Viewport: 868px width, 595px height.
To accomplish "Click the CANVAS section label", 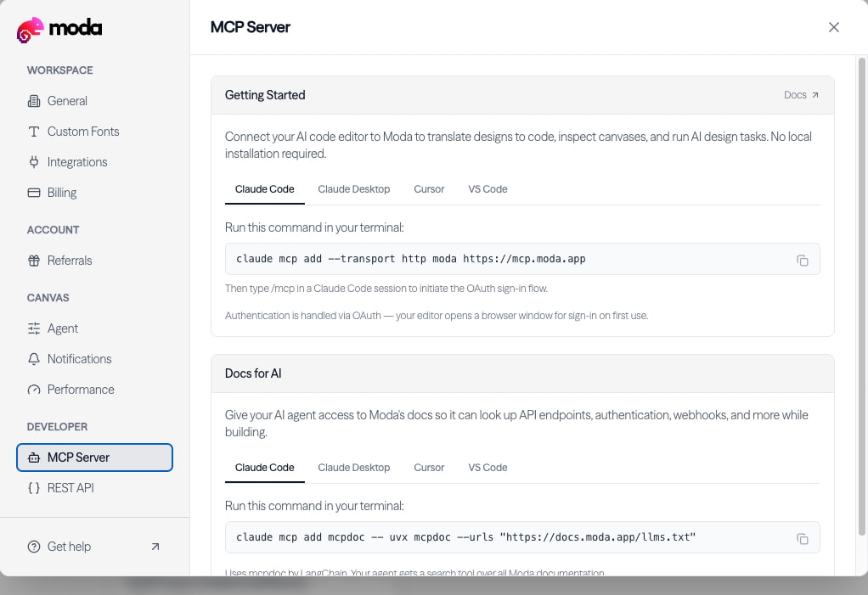I will [48, 298].
